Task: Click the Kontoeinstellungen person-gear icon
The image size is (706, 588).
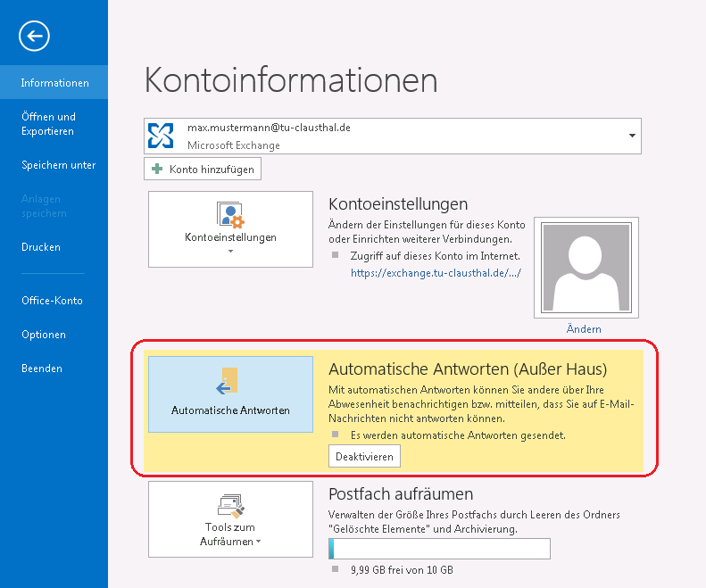Action: tap(230, 214)
